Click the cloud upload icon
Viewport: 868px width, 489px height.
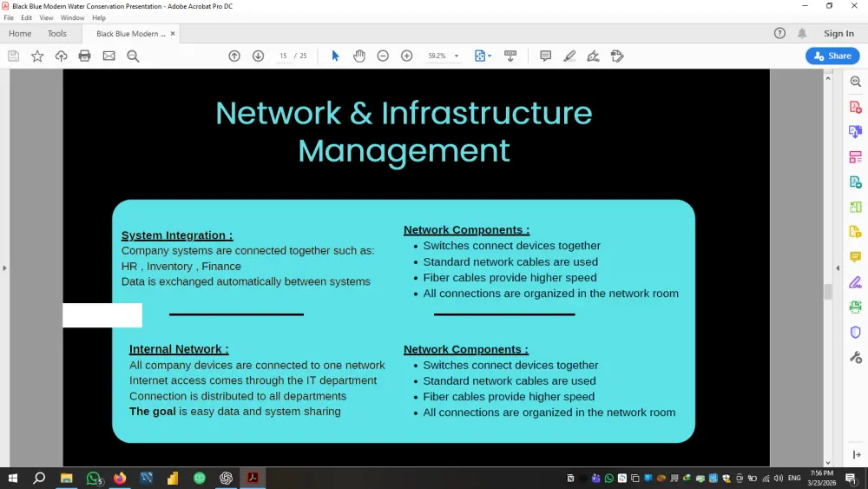(61, 56)
